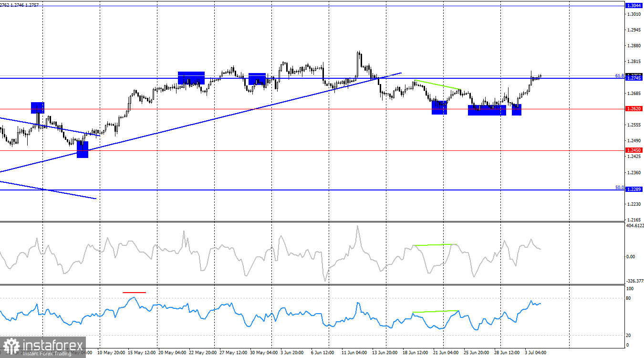Image resolution: width=644 pixels, height=358 pixels.
Task: Click the 15 May 12:00 date label
Action: tap(142, 352)
